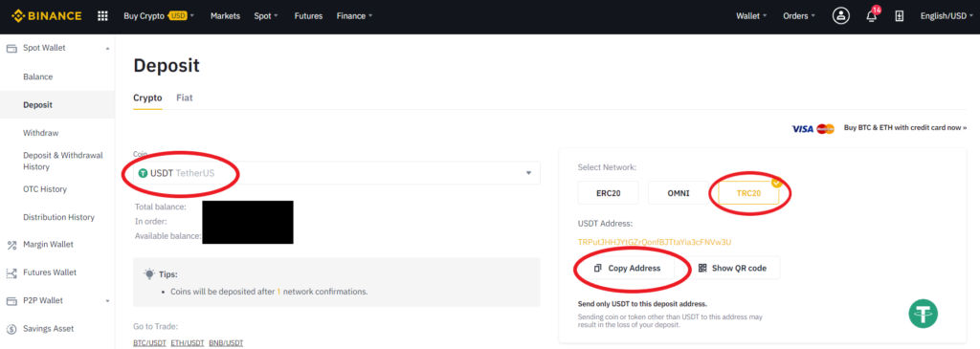
Task: Select the TRC20 network
Action: coord(748,193)
